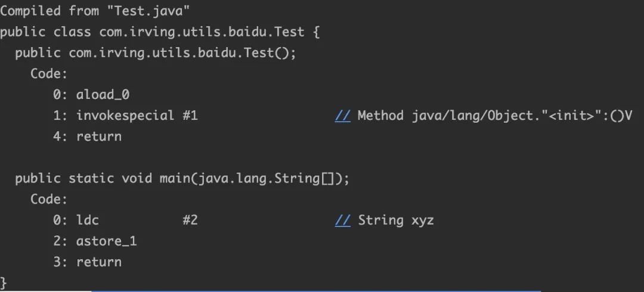Click the '#1' constant pool reference
Screen dimensions: 644x292
click(190, 116)
